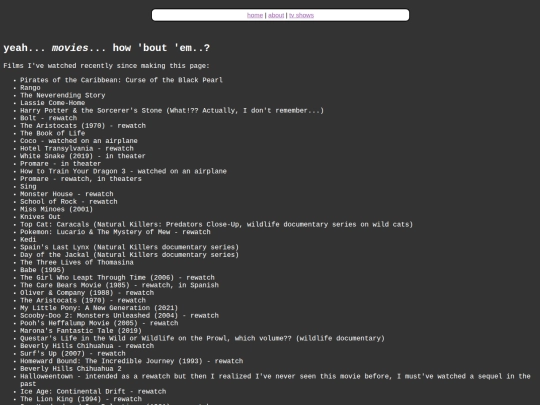Click Ice Age: Continental Drift entry
540x405 pixels.
[93, 391]
